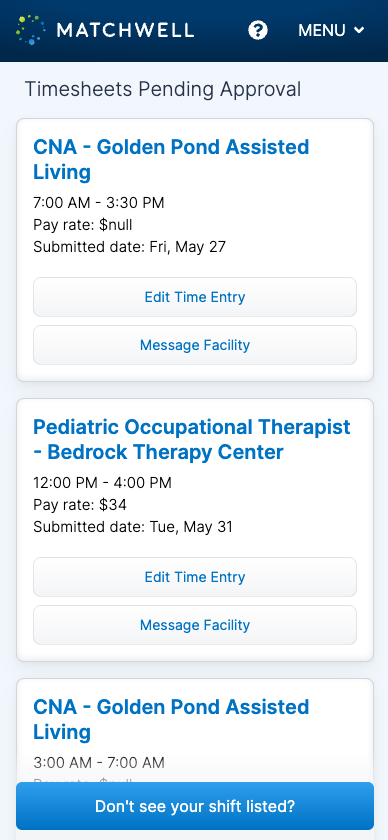The height and width of the screenshot is (840, 388).
Task: Open the MENU label in header
Action: click(x=322, y=31)
